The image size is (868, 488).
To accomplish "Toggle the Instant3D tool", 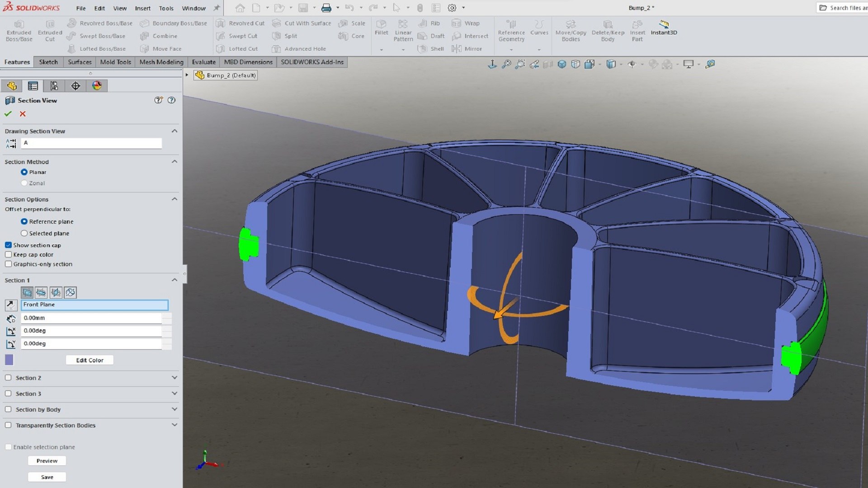I will [664, 28].
